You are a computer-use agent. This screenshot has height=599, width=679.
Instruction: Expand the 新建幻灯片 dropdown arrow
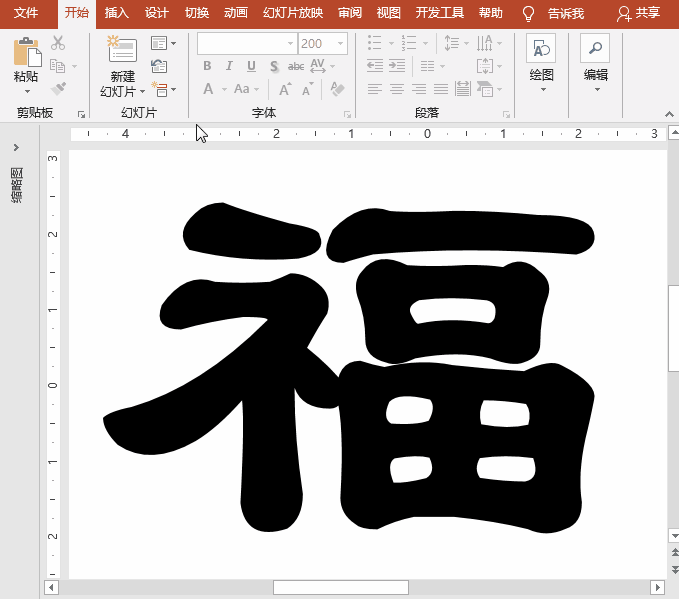pos(142,92)
